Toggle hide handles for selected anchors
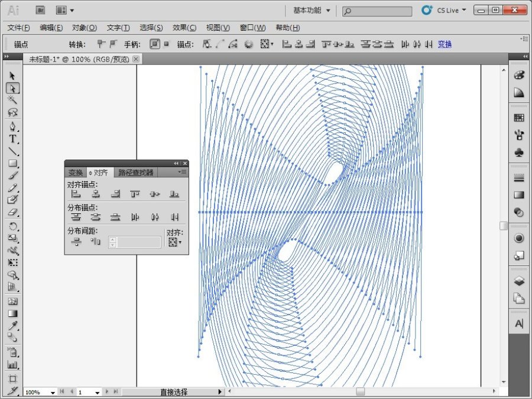The height and width of the screenshot is (399, 532). tap(166, 44)
